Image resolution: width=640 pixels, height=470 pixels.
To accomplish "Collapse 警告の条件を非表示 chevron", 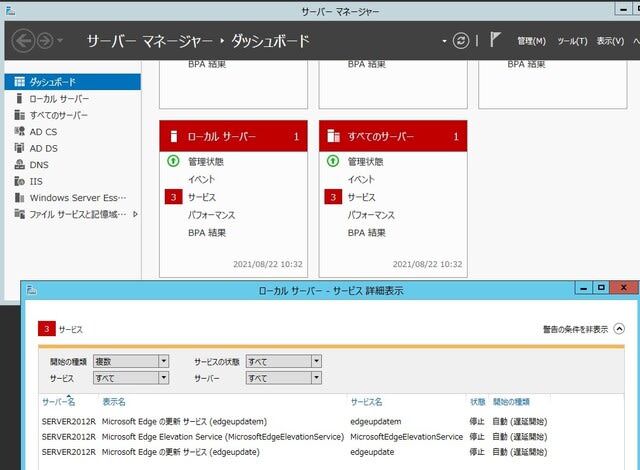I will pos(619,329).
